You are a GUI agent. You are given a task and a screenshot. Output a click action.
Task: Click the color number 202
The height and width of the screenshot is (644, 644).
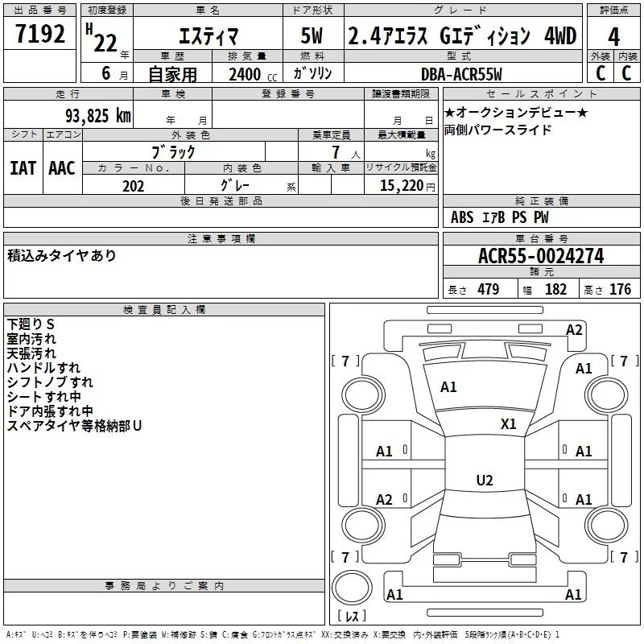(134, 186)
